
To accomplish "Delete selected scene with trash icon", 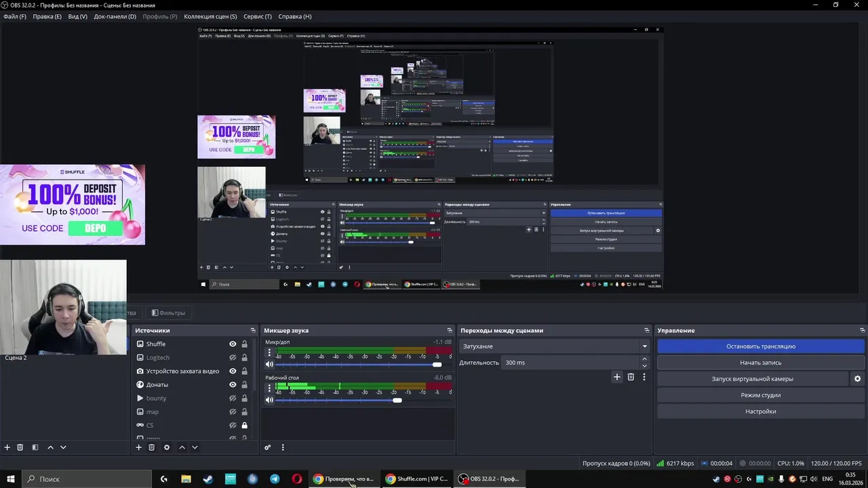I will (x=20, y=447).
